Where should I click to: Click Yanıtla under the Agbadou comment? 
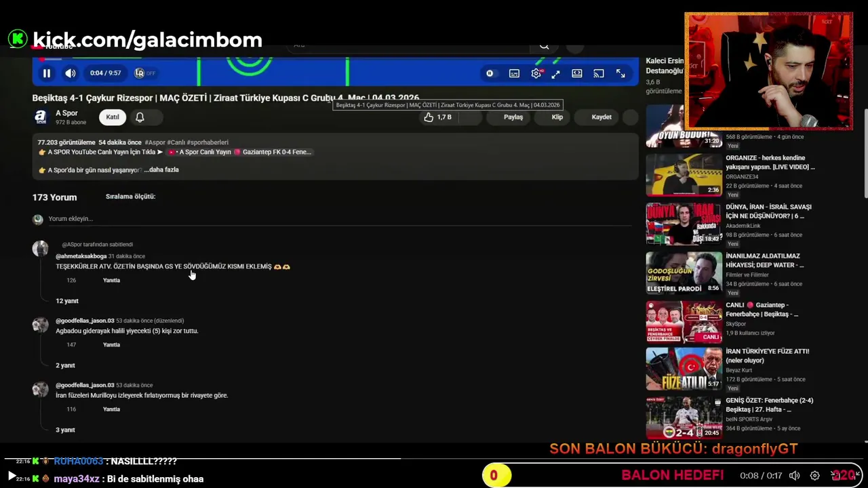pyautogui.click(x=111, y=345)
